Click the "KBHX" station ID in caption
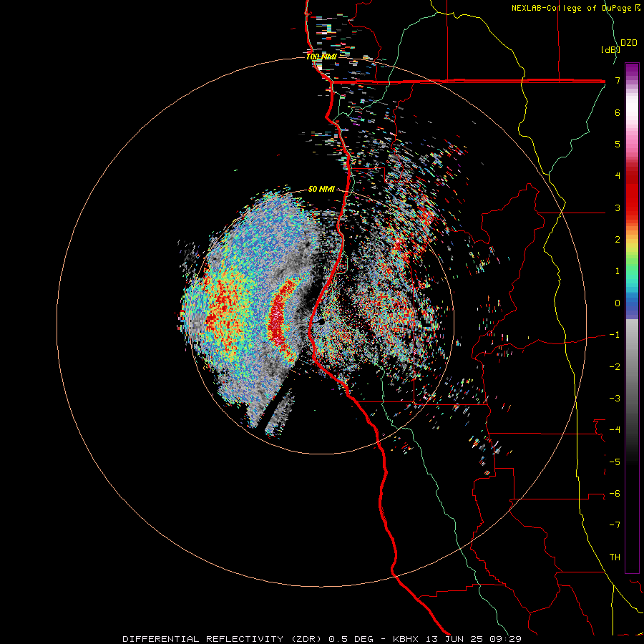Screen dimensions: 644x644 coord(406,639)
